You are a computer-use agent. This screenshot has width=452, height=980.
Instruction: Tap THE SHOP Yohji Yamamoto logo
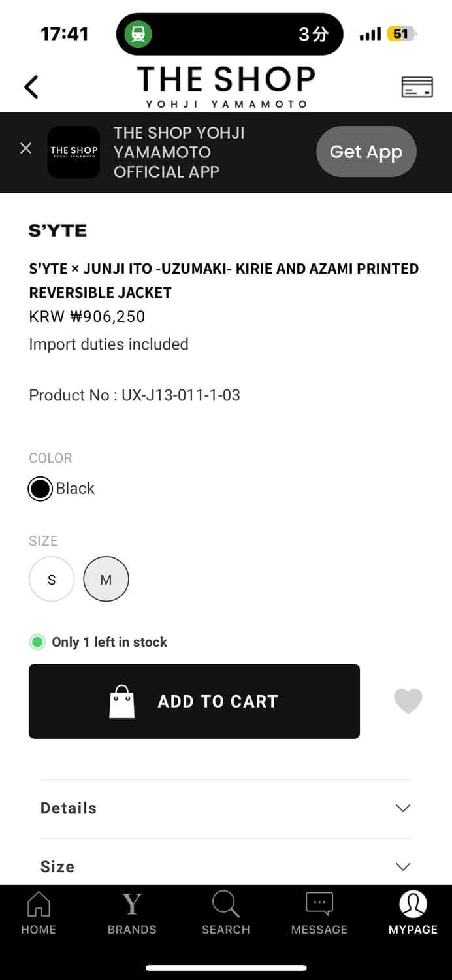pos(226,86)
